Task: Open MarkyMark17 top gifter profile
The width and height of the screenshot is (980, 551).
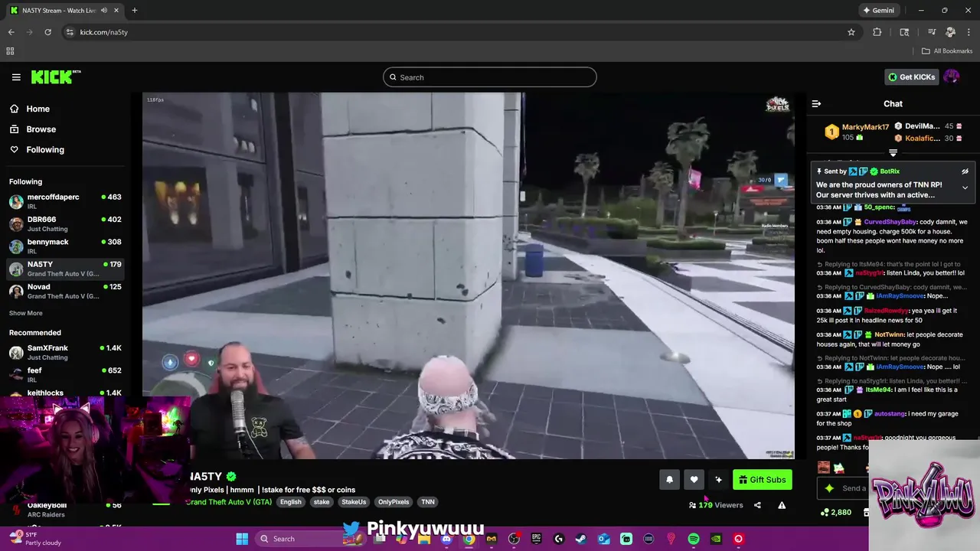Action: coord(857,132)
